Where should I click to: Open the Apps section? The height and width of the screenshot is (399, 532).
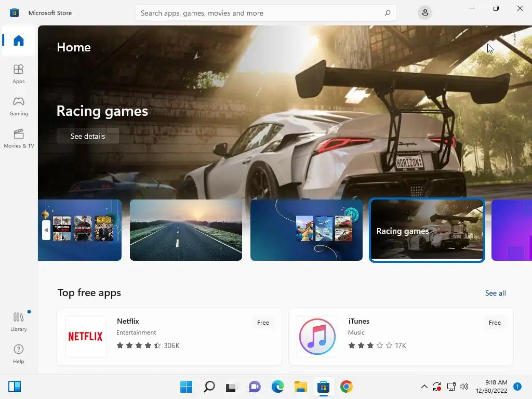[x=19, y=74]
